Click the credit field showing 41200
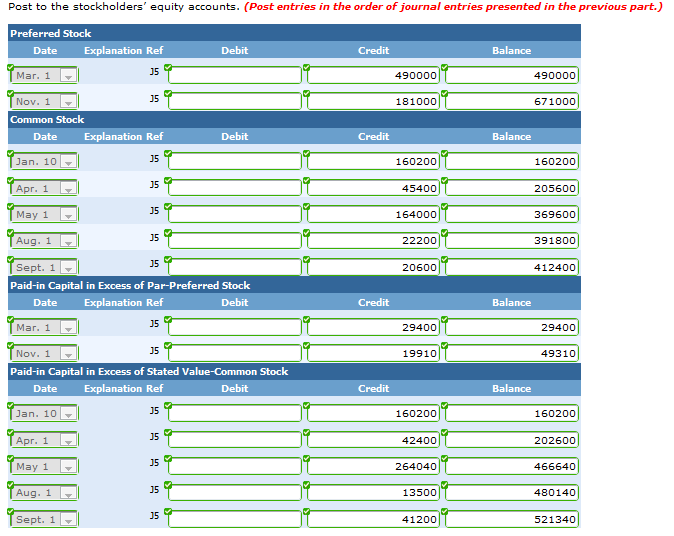The width and height of the screenshot is (674, 536). [x=373, y=520]
